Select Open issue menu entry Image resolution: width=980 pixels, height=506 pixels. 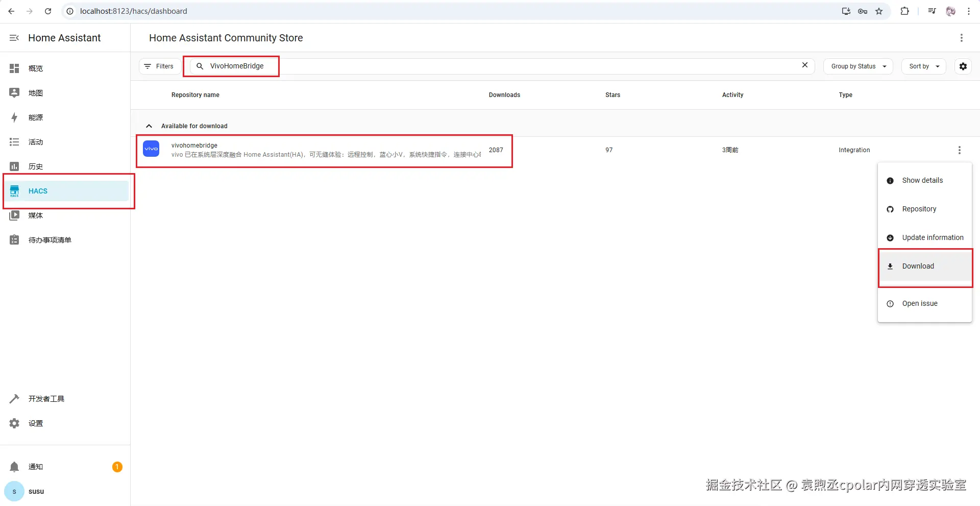click(x=925, y=303)
